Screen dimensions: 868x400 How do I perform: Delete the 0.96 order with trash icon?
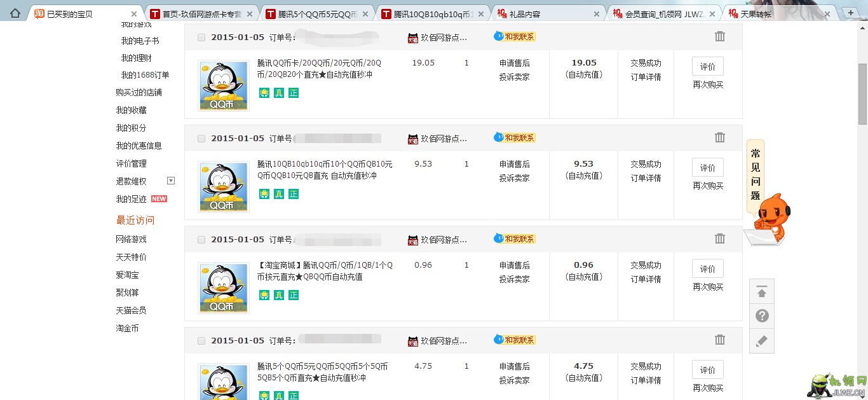[720, 238]
